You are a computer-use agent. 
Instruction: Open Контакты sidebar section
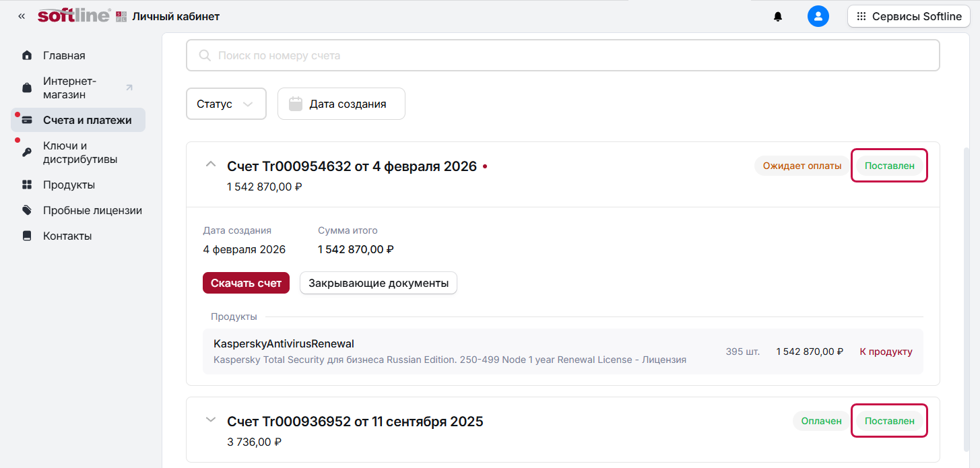(67, 236)
